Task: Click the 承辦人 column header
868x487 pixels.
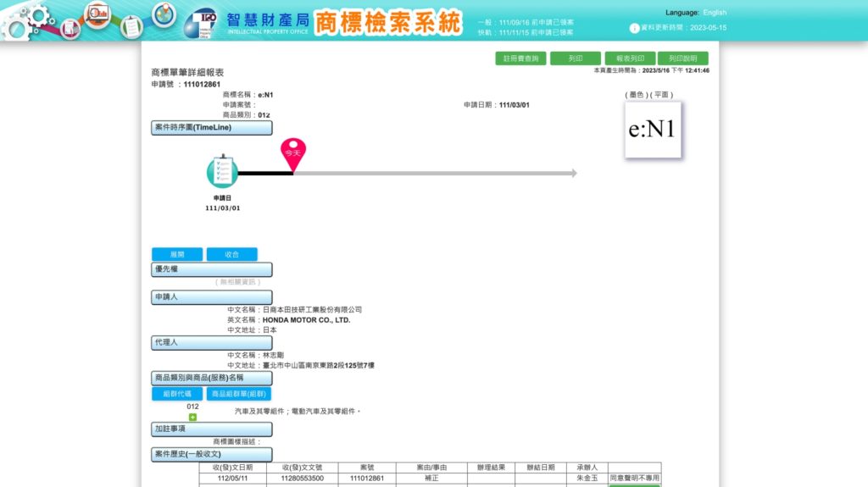Action: 587,468
